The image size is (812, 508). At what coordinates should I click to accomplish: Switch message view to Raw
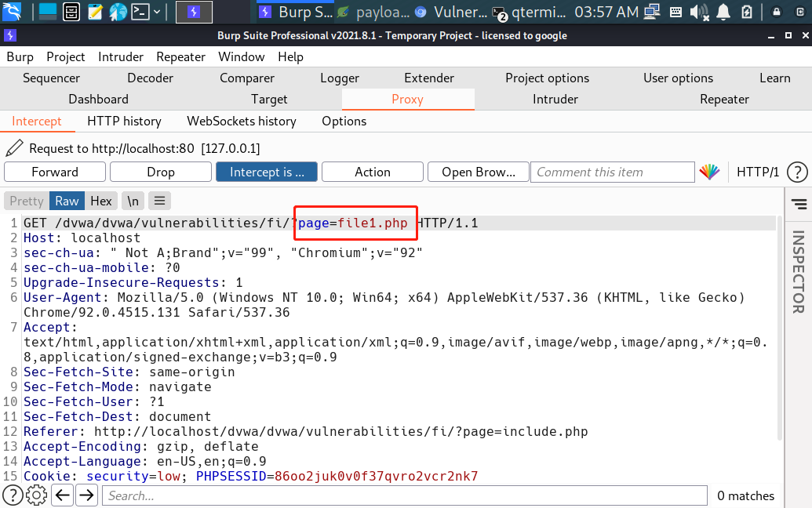[67, 201]
